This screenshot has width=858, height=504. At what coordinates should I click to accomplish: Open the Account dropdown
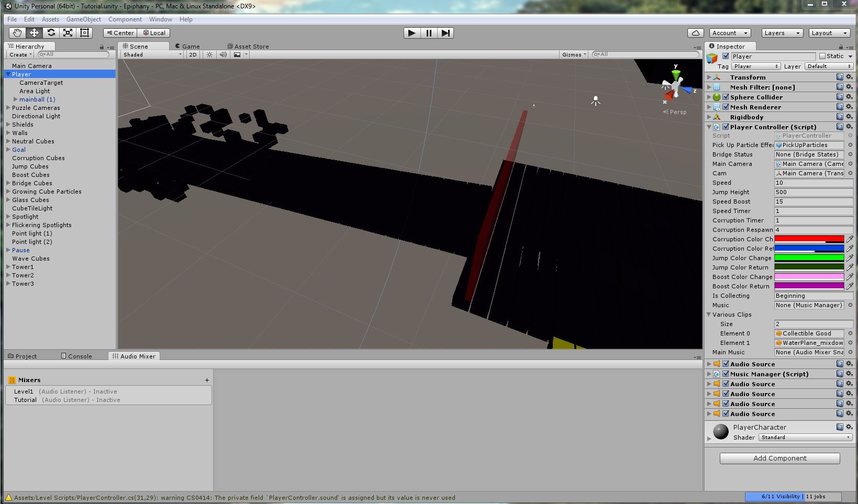[730, 33]
